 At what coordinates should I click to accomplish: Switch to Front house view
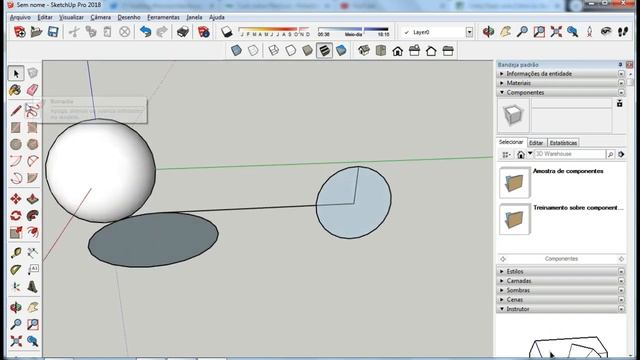click(x=398, y=51)
